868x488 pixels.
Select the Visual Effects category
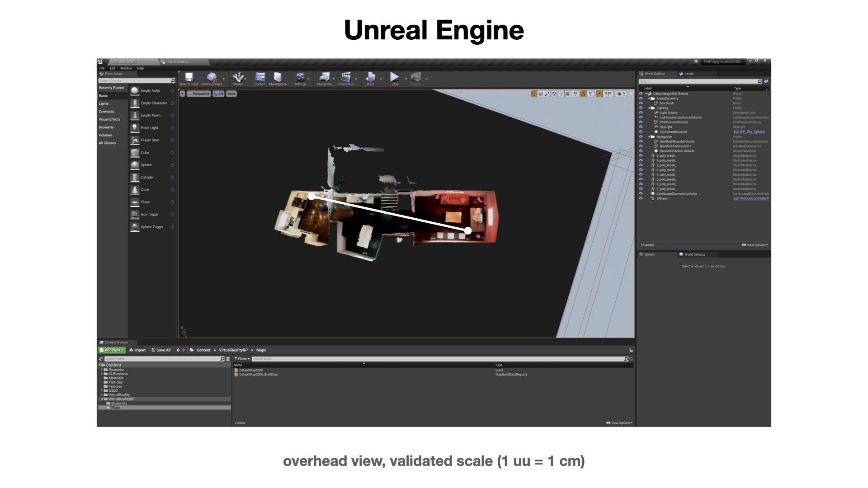click(109, 119)
